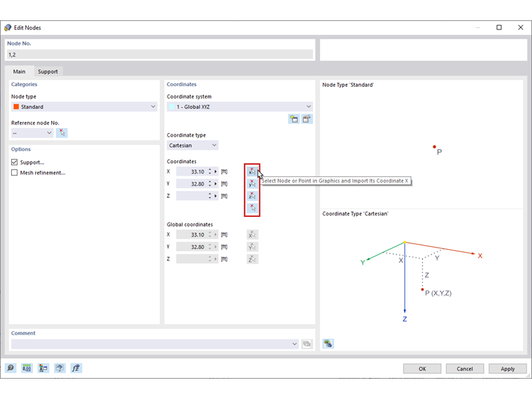Click Y coordinate spinner arrows
532x399 pixels.
coord(210,184)
